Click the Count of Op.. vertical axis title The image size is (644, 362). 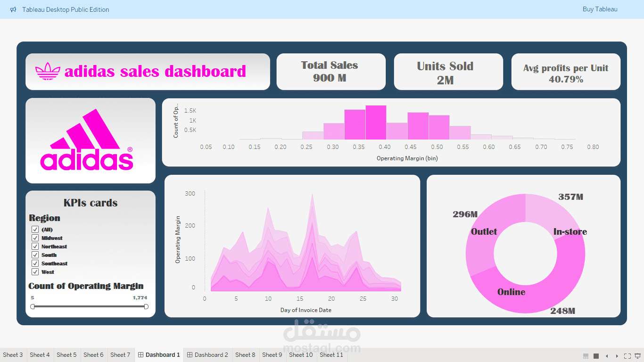point(176,120)
